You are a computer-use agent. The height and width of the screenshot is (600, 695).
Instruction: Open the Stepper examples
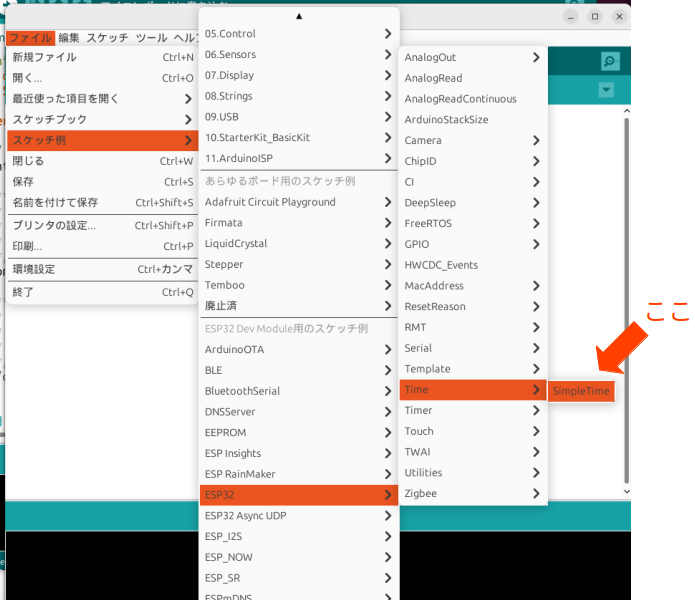pyautogui.click(x=299, y=265)
